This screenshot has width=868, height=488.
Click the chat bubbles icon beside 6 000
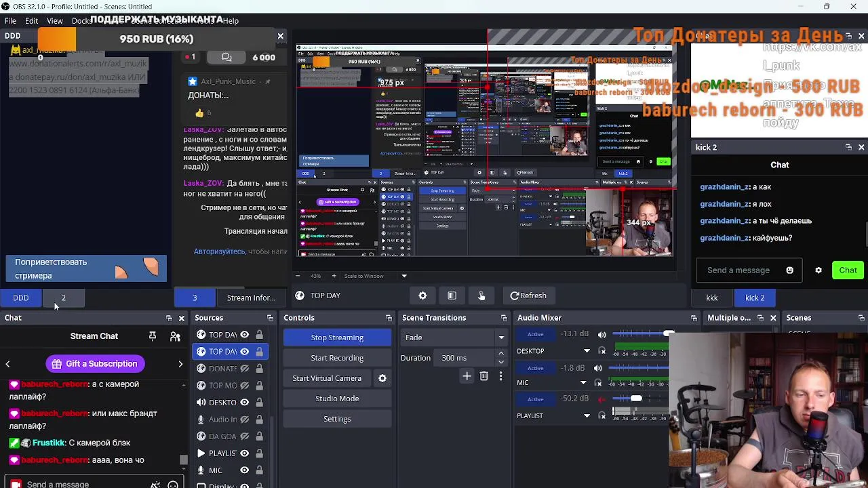coord(226,58)
